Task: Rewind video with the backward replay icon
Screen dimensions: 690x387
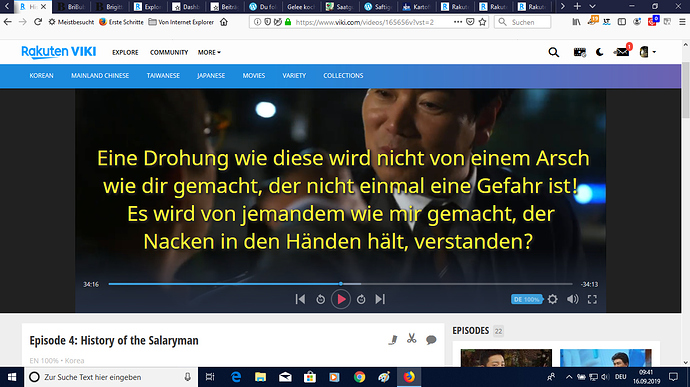Action: click(321, 299)
